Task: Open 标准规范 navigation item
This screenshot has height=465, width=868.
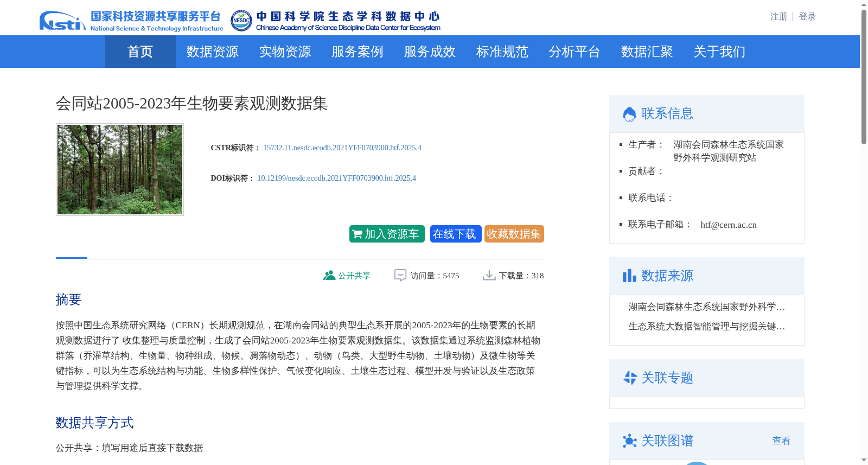Action: (x=502, y=52)
